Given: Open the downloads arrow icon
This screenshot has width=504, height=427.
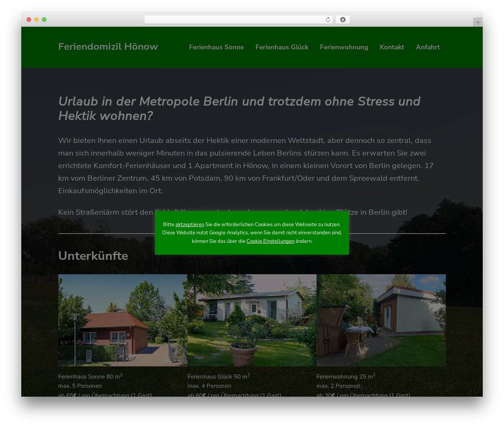Looking at the screenshot, I should click(343, 20).
